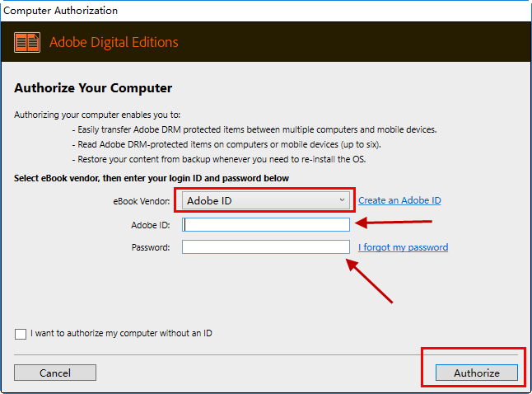Click the 'Select eBook vendor' instruction text
Screen dimensions: 532x394
(152, 178)
